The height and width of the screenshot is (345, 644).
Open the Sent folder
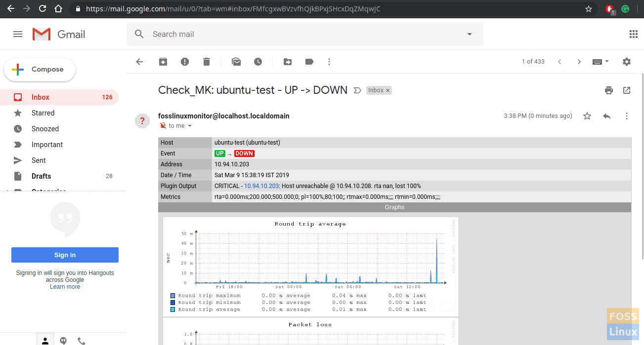pos(59,160)
